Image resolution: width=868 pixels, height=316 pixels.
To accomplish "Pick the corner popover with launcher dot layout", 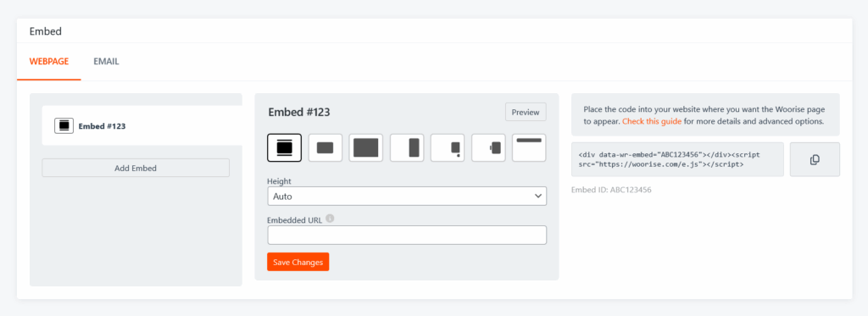I will (x=448, y=147).
